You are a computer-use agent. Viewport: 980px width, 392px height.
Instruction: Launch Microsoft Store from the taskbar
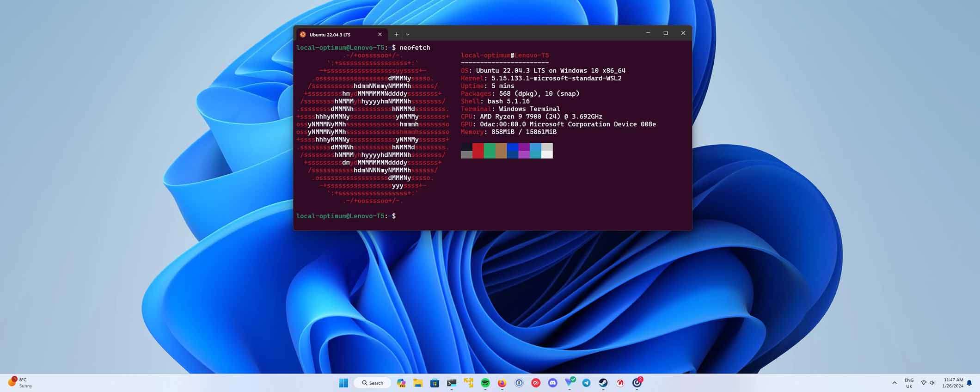(x=435, y=383)
